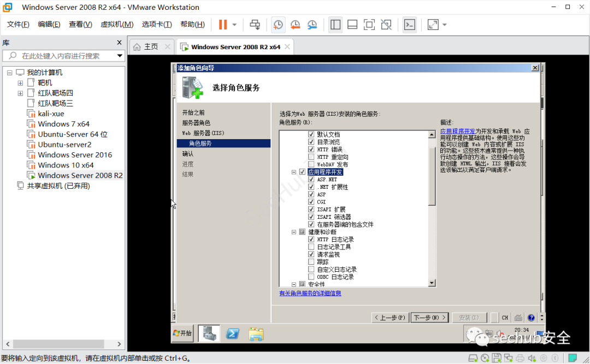This screenshot has width=590, height=364.
Task: Toggle the 目录浏览 checkbox
Action: (311, 142)
